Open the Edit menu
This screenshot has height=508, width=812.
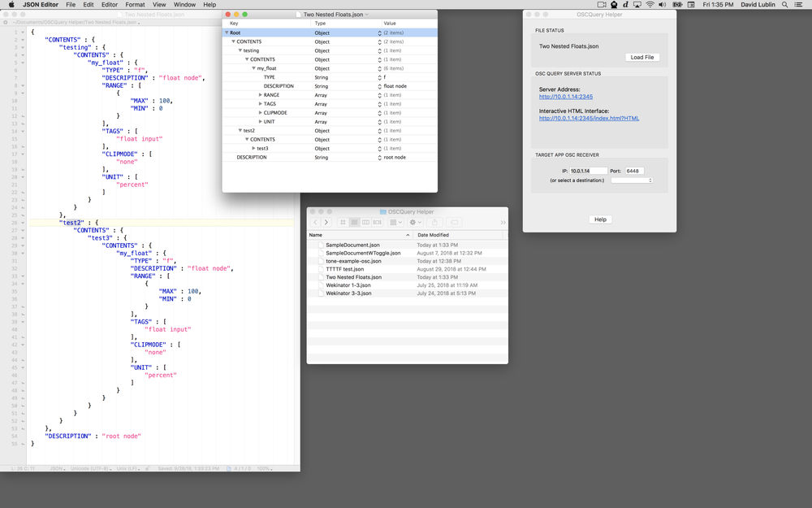pyautogui.click(x=89, y=5)
